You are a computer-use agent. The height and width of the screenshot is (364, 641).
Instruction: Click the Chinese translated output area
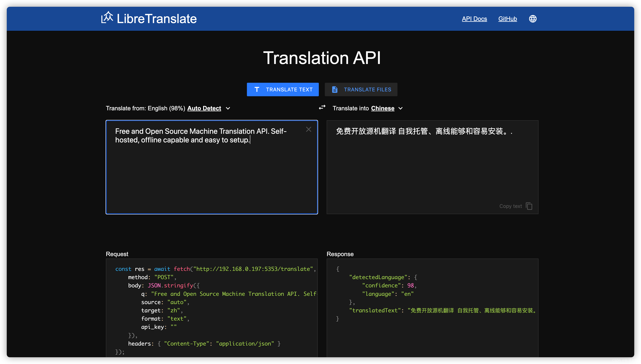pos(432,162)
